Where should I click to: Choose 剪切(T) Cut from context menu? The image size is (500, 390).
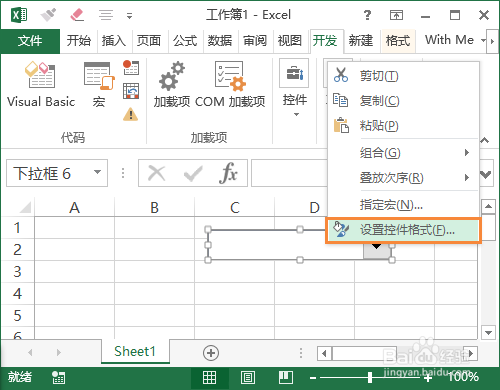coord(403,76)
